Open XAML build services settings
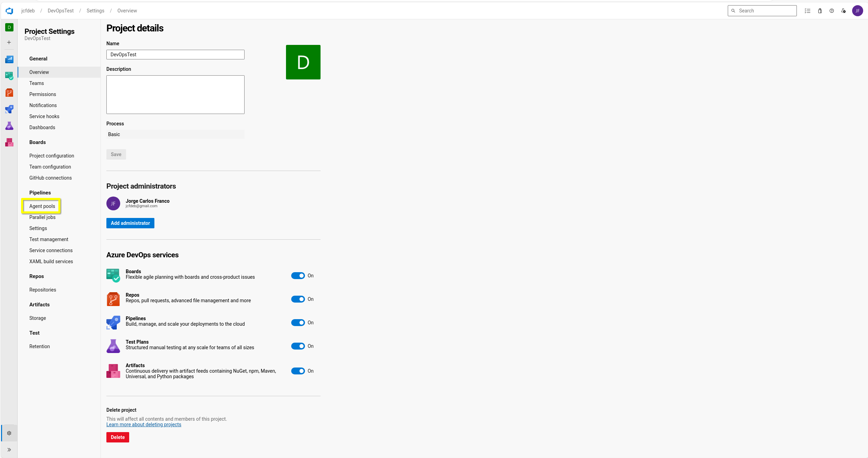 (x=59, y=261)
